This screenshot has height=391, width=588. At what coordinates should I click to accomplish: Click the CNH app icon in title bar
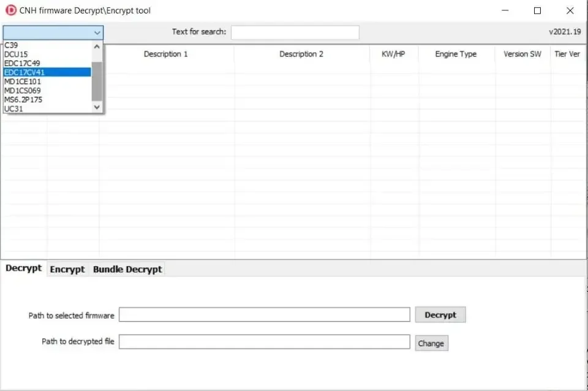click(x=10, y=10)
